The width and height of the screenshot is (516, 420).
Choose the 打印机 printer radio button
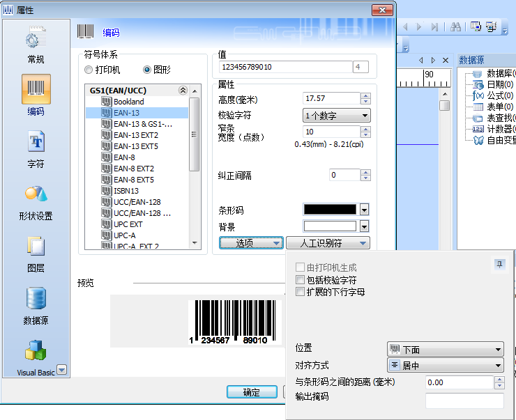[89, 70]
